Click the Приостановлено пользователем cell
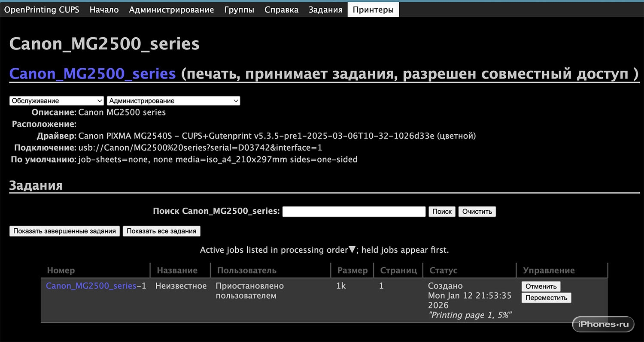Screen dimensions: 644x342 click(250, 291)
